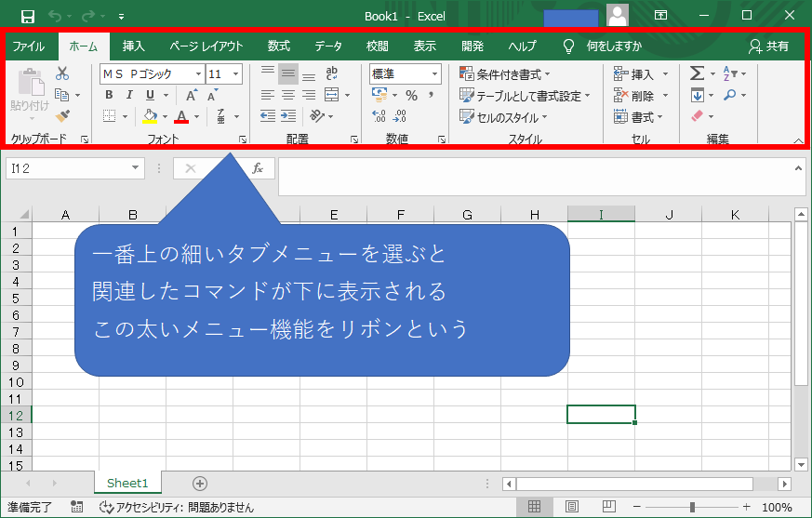This screenshot has height=518, width=812.
Task: Expand the 標準 number format dropdown
Action: (434, 74)
